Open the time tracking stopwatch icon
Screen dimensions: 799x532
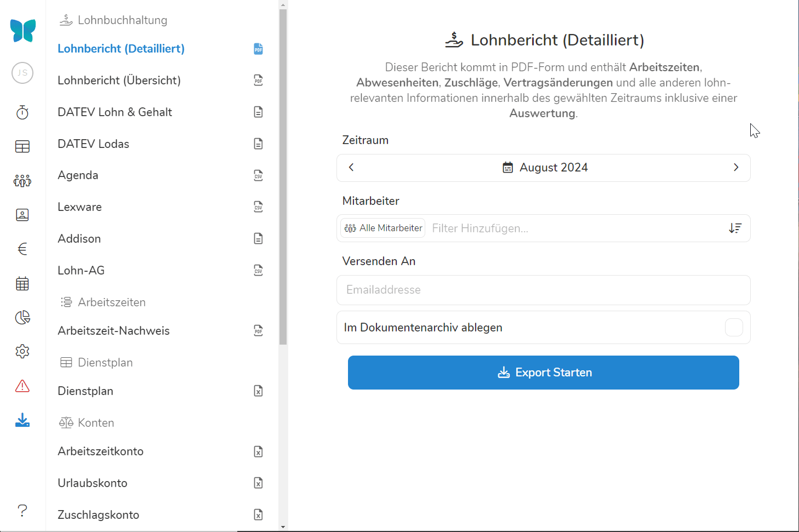point(22,112)
